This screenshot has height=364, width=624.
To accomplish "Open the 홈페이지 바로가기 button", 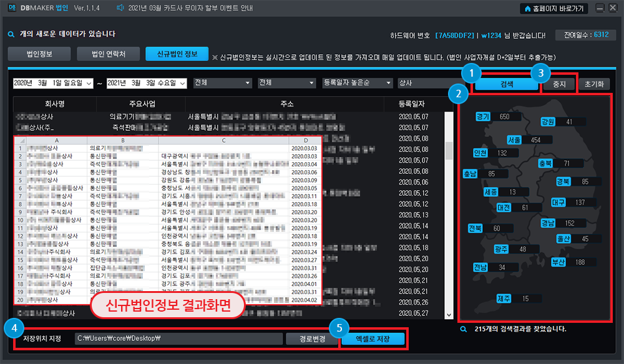I will pos(554,8).
